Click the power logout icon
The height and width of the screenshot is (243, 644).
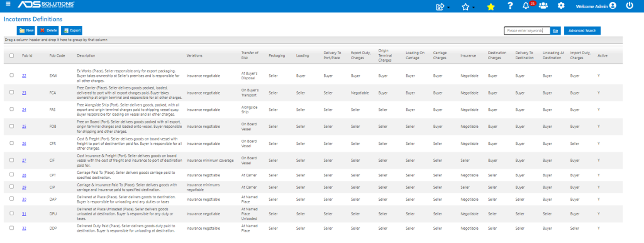click(630, 6)
